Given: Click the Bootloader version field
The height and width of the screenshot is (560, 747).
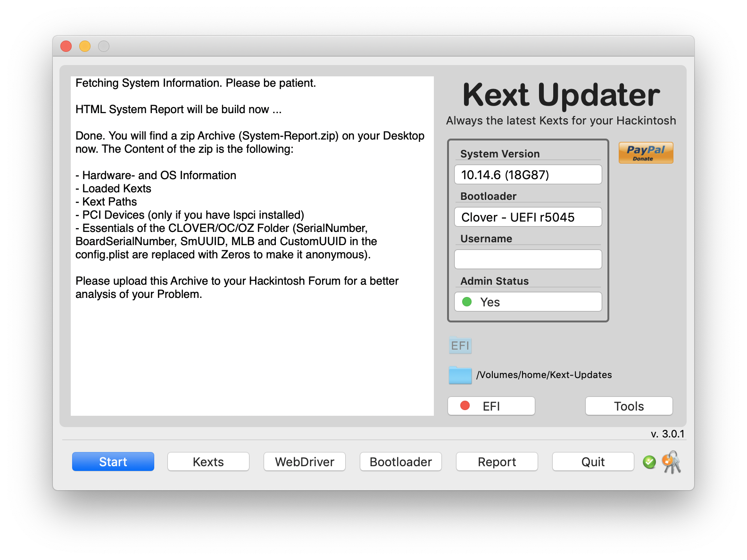Looking at the screenshot, I should click(528, 217).
